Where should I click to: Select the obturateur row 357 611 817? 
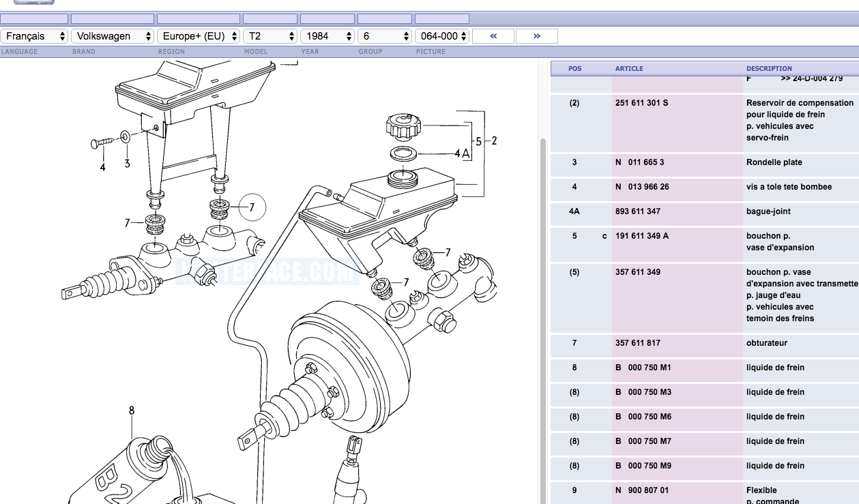pyautogui.click(x=637, y=343)
